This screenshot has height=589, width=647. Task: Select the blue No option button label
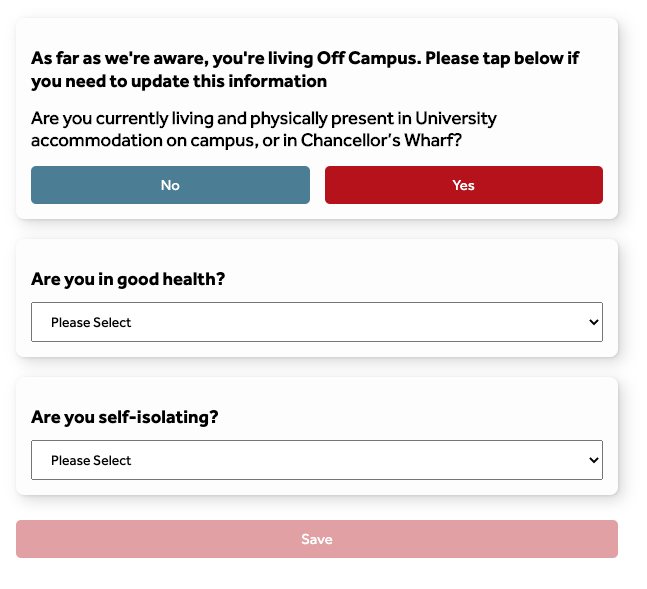(170, 185)
